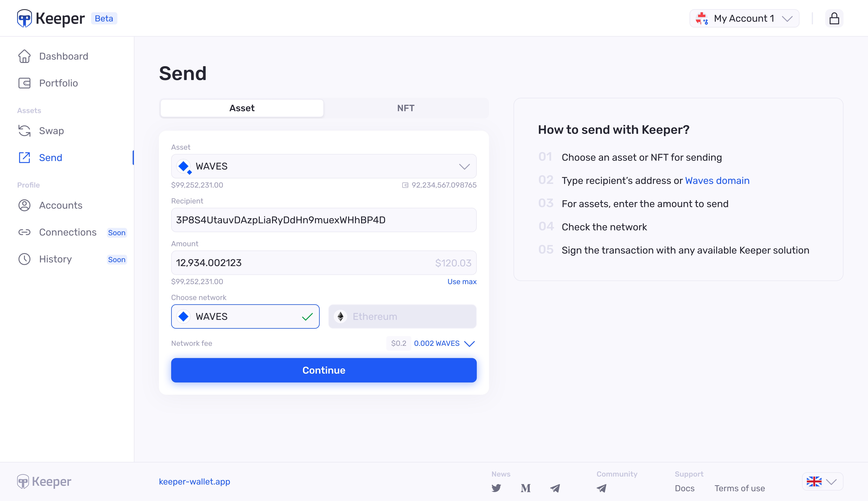The height and width of the screenshot is (501, 868).
Task: Open the Telegram icon under News
Action: point(555,488)
